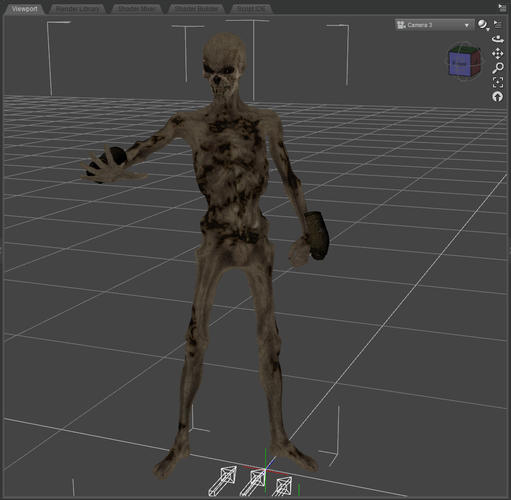Select the dark gauntlet on skeleton's lowered hand
The height and width of the screenshot is (500, 511).
pos(317,235)
